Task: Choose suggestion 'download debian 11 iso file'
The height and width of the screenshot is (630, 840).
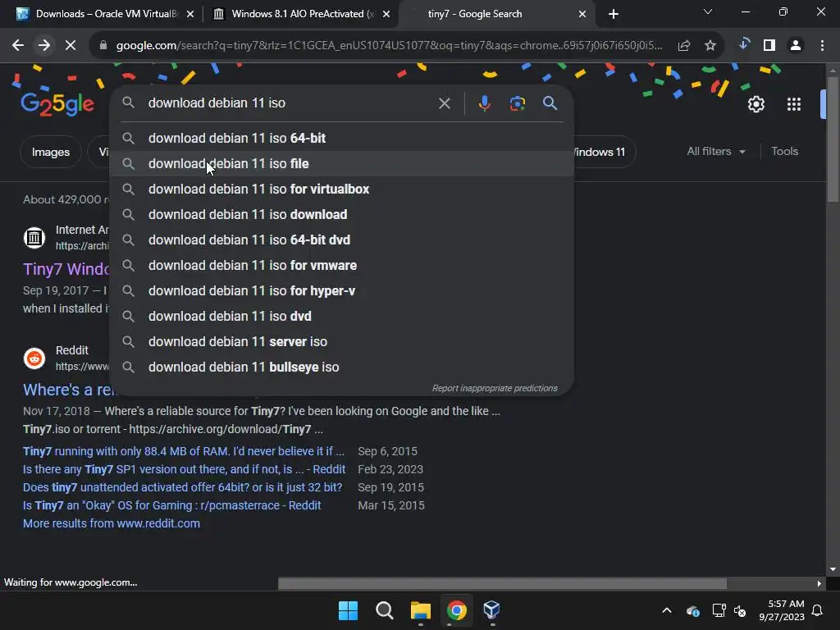Action: click(x=342, y=163)
